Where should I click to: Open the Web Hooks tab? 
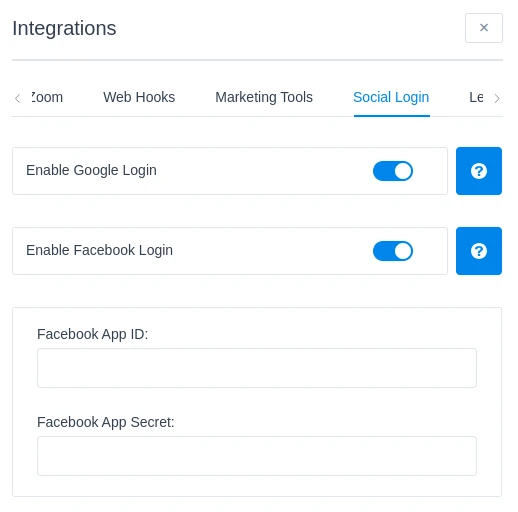[139, 97]
